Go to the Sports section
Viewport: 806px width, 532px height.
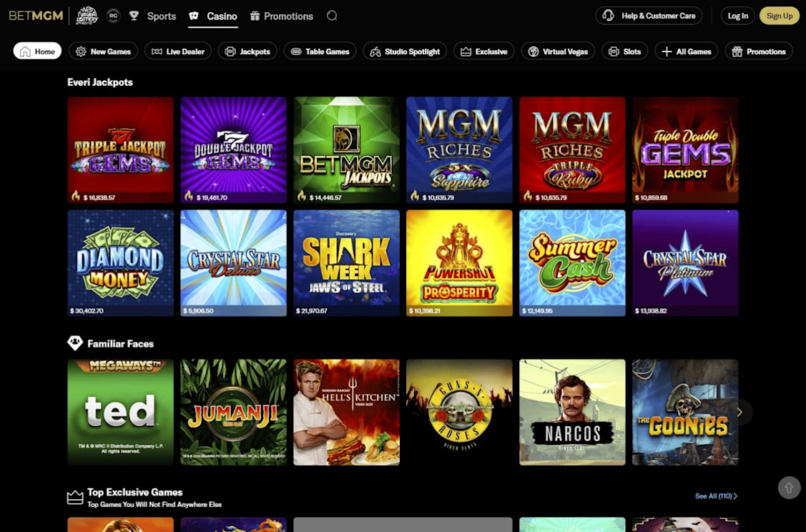(x=152, y=16)
